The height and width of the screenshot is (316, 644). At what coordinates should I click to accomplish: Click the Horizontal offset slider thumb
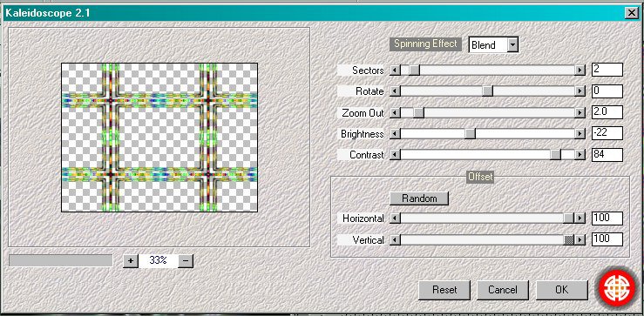coord(569,219)
